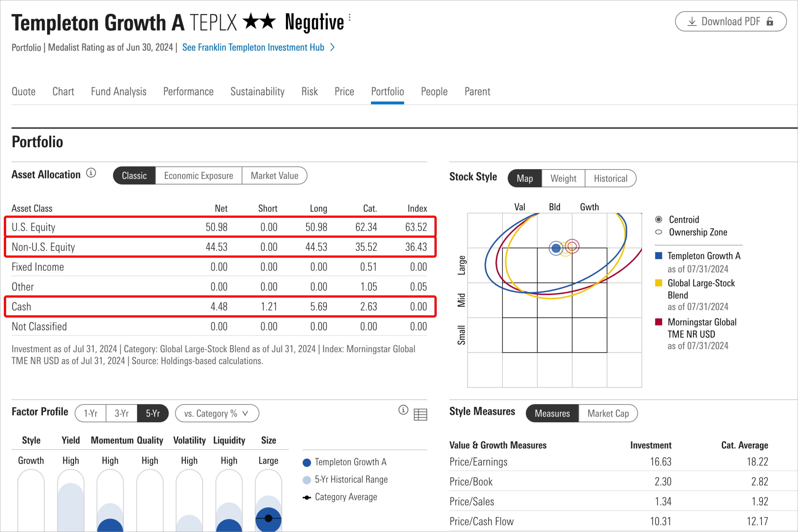Screen dimensions: 798x532
Task: Click the Index column header
Action: tap(417, 208)
